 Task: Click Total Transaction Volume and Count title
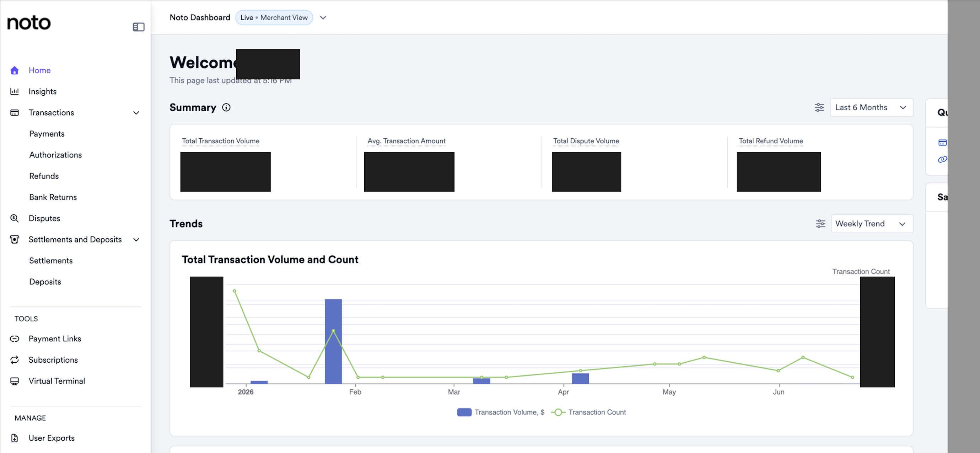270,260
